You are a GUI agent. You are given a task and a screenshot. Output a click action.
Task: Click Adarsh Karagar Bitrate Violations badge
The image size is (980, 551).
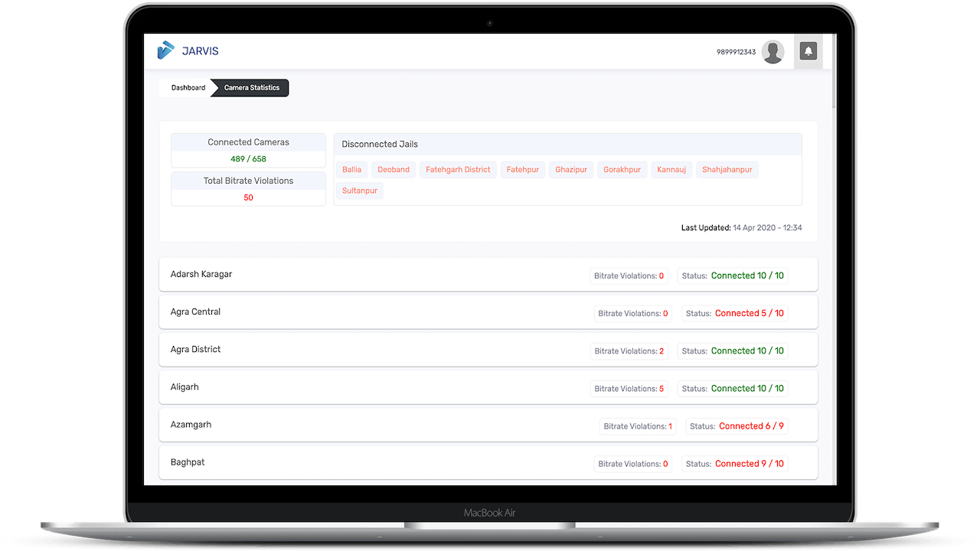pyautogui.click(x=629, y=275)
